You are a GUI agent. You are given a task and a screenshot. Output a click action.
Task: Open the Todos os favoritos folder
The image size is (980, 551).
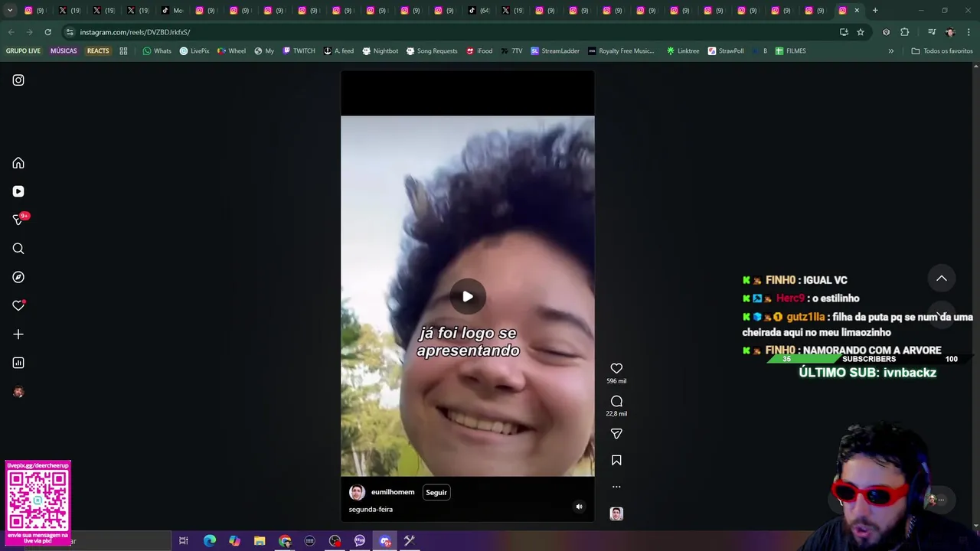942,51
